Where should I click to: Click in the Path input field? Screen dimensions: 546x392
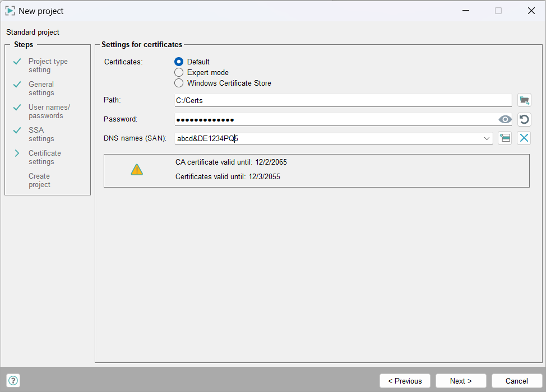point(342,101)
